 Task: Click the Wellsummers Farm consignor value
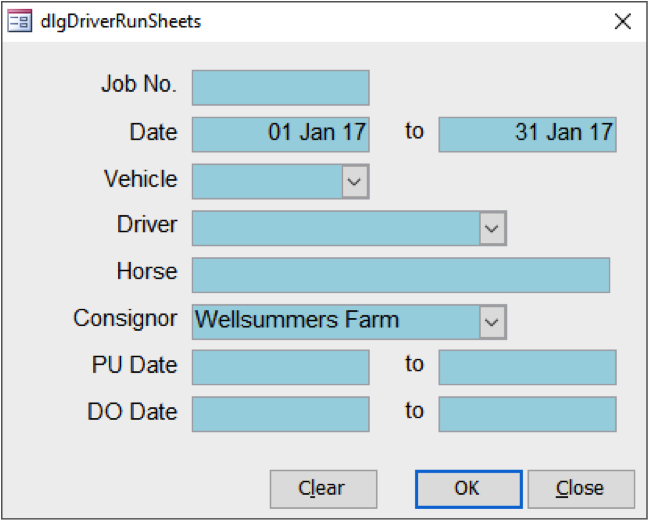(x=297, y=320)
